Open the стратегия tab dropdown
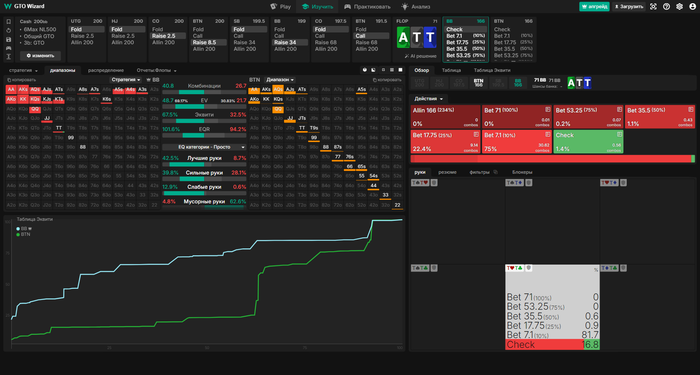Image resolution: width=700 pixels, height=375 pixels. 23,70
